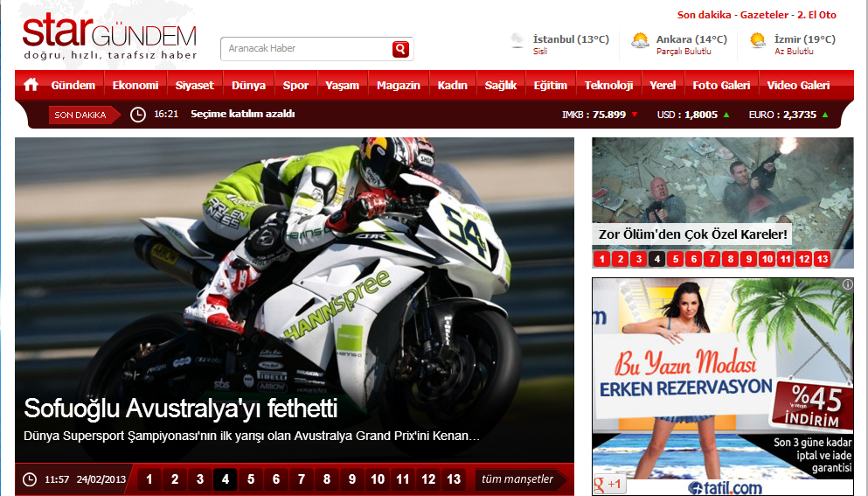Open the tüm manşetler link
868x496 pixels.
517,479
